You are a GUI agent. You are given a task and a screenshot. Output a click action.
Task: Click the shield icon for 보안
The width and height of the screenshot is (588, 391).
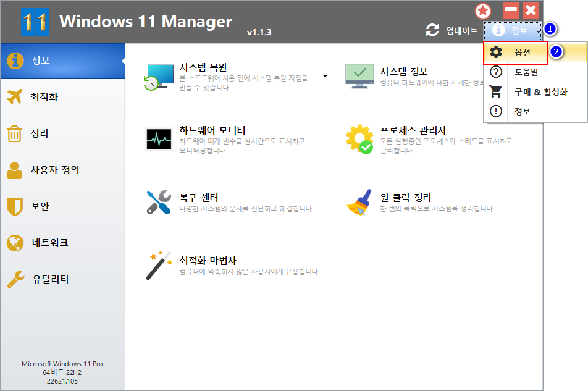click(15, 206)
